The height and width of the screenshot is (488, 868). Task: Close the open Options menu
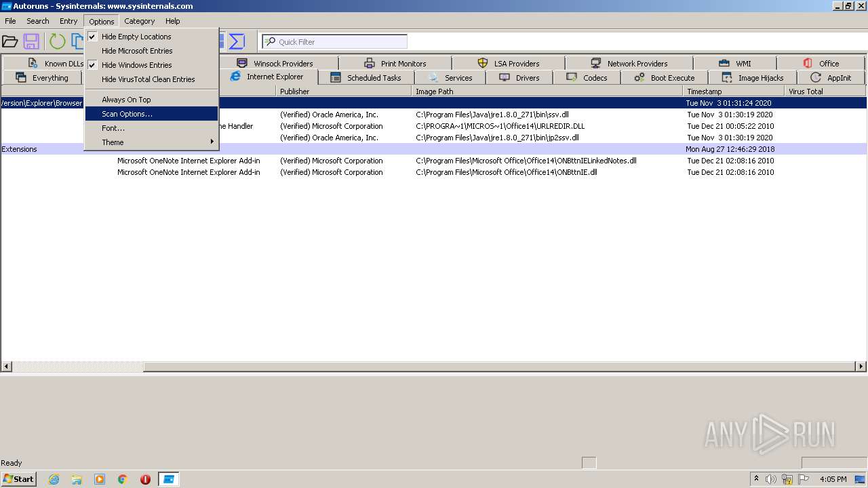[x=102, y=21]
